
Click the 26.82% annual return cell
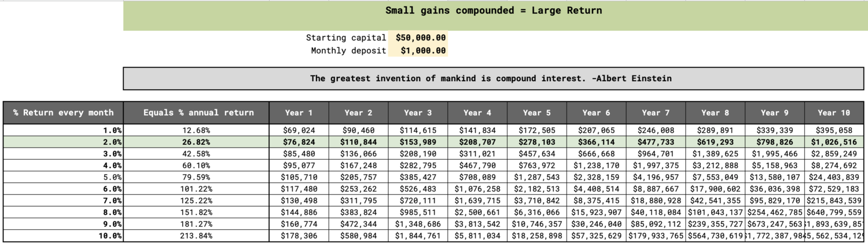click(197, 142)
